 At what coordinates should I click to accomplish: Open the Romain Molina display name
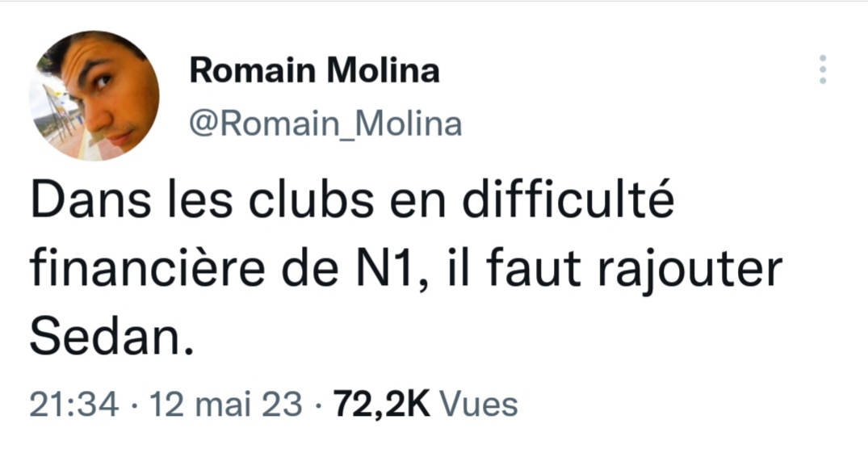click(x=314, y=71)
